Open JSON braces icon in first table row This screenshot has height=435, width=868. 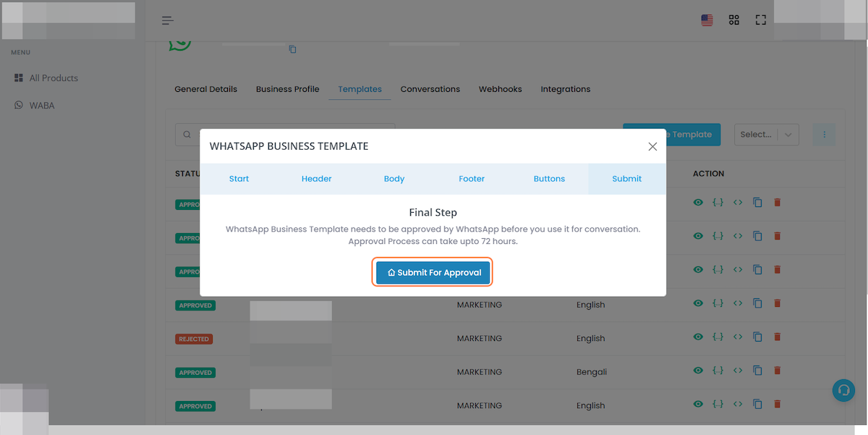tap(718, 203)
